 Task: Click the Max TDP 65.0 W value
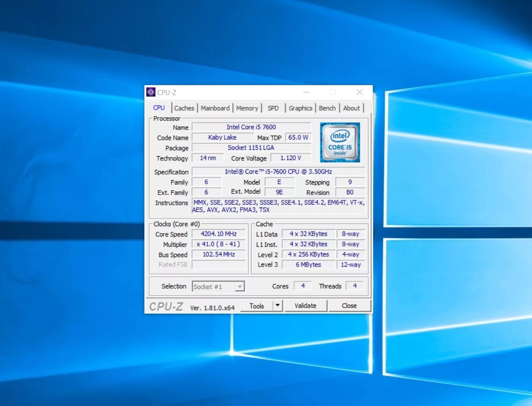pos(298,137)
